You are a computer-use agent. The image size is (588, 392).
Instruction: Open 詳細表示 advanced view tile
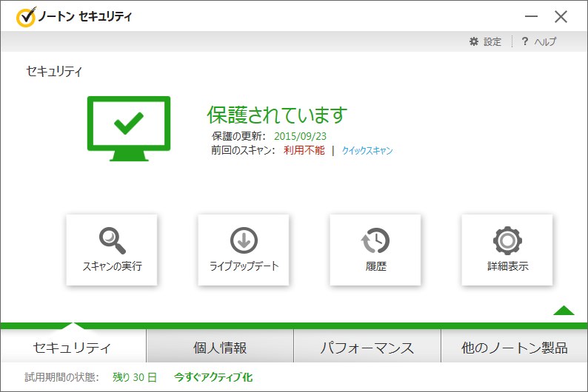(x=507, y=250)
